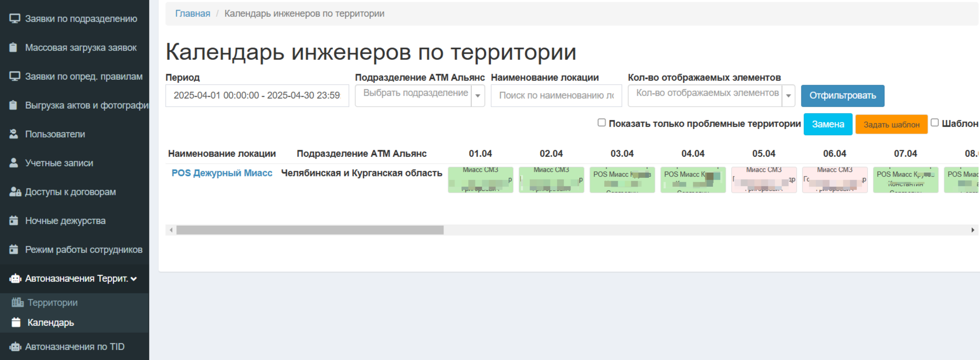This screenshot has height=360, width=980.
Task: Click the horizontal scrollbar right arrow
Action: 973,230
